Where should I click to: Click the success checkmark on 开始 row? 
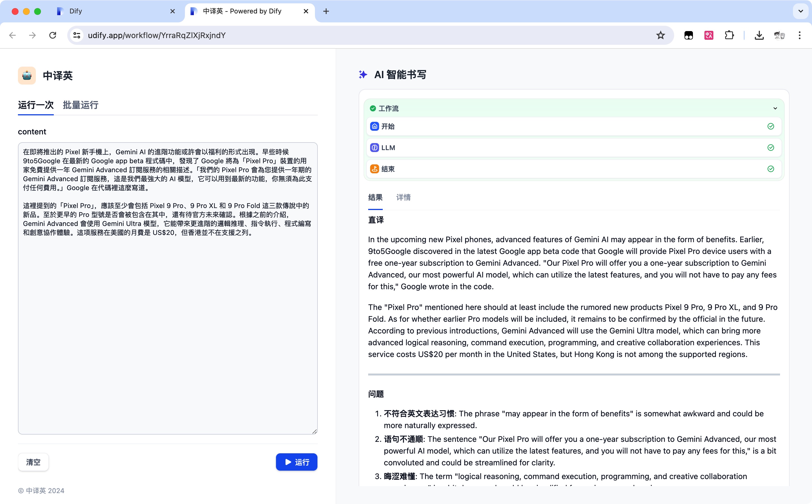(771, 126)
